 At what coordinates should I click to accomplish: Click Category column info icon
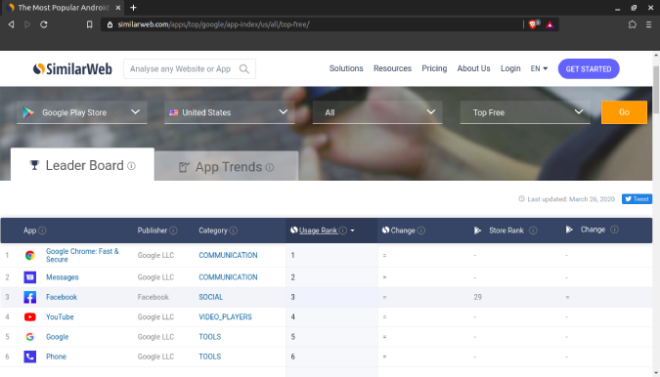click(233, 230)
